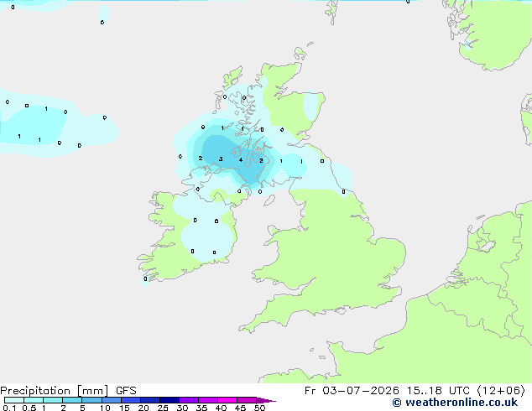This screenshot has width=532, height=411.
Task: Click the 50 label under legend
Action: [259, 408]
